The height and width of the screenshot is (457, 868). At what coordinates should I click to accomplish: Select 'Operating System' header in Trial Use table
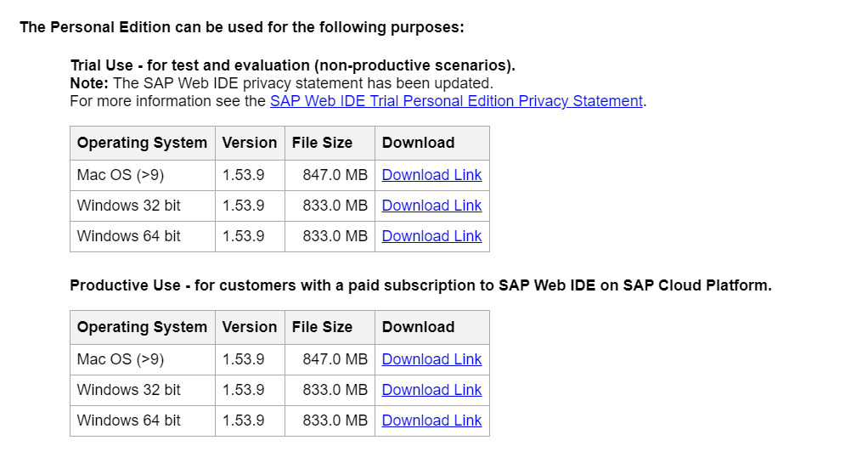143,143
